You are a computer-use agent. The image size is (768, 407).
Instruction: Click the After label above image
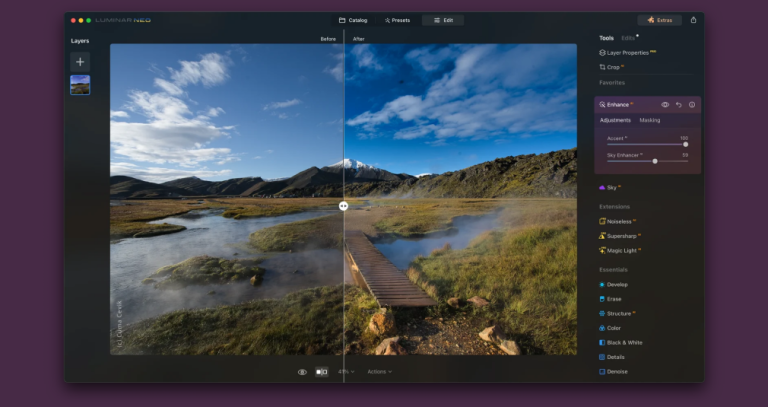[x=359, y=39]
